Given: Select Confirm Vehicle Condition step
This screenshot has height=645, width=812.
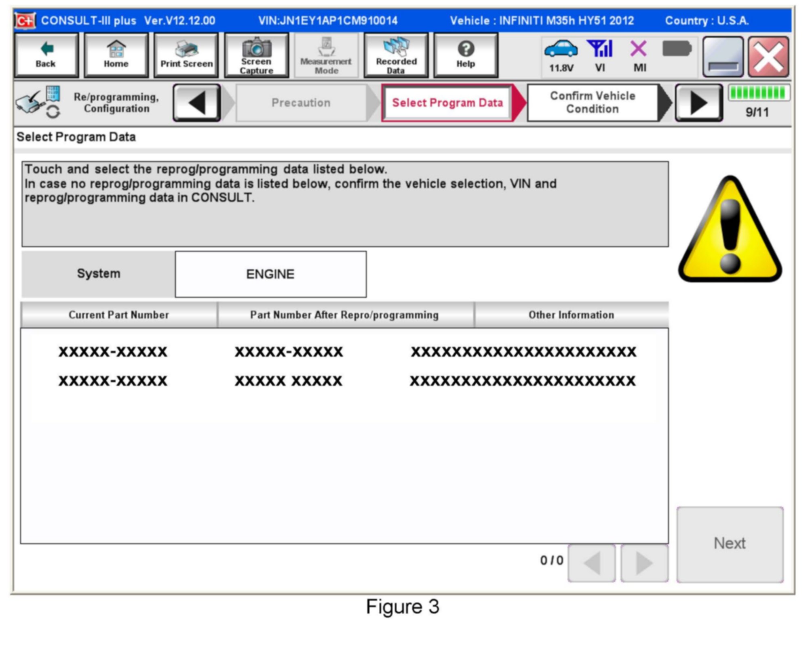Looking at the screenshot, I should click(x=592, y=103).
